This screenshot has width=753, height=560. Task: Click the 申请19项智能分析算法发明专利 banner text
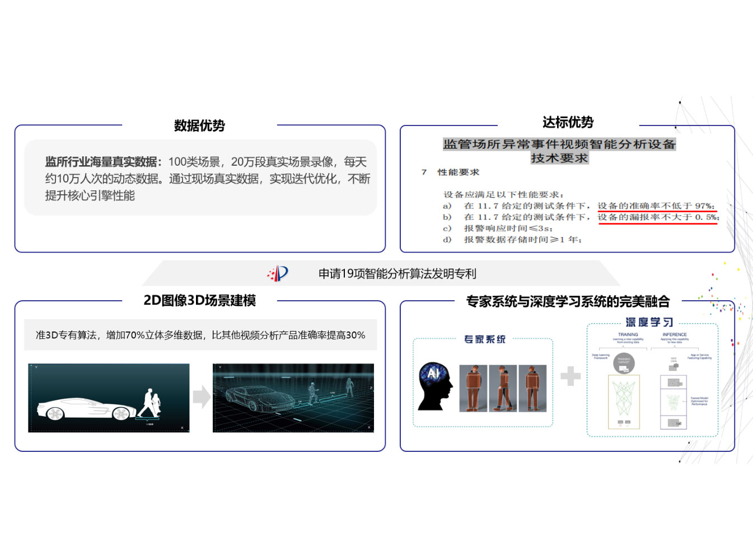pos(397,274)
